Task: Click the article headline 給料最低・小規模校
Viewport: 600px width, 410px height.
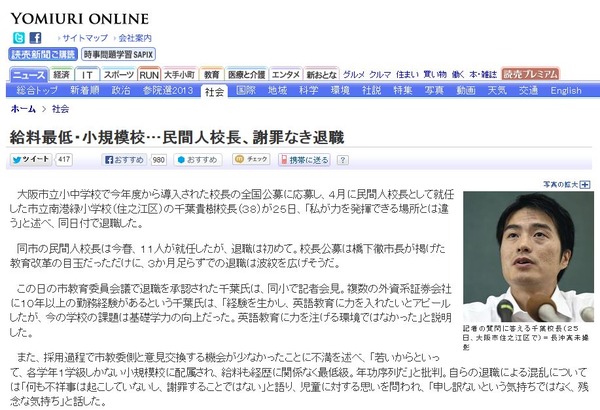Action: tap(177, 137)
